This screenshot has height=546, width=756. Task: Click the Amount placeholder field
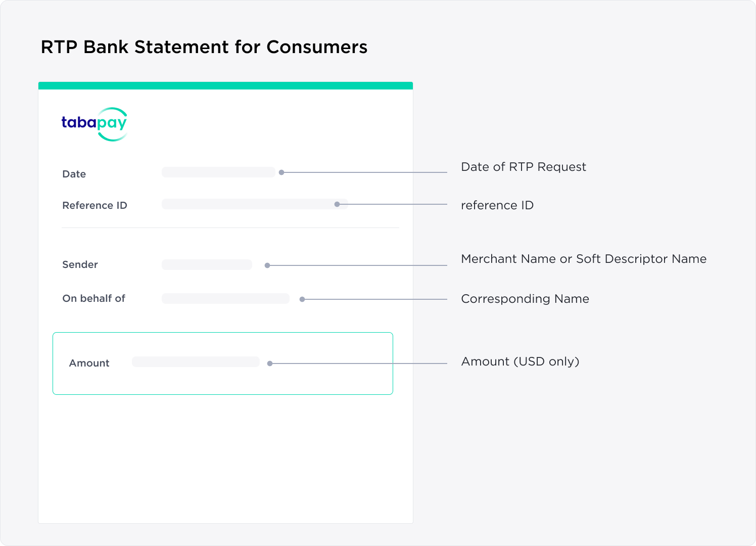(196, 362)
